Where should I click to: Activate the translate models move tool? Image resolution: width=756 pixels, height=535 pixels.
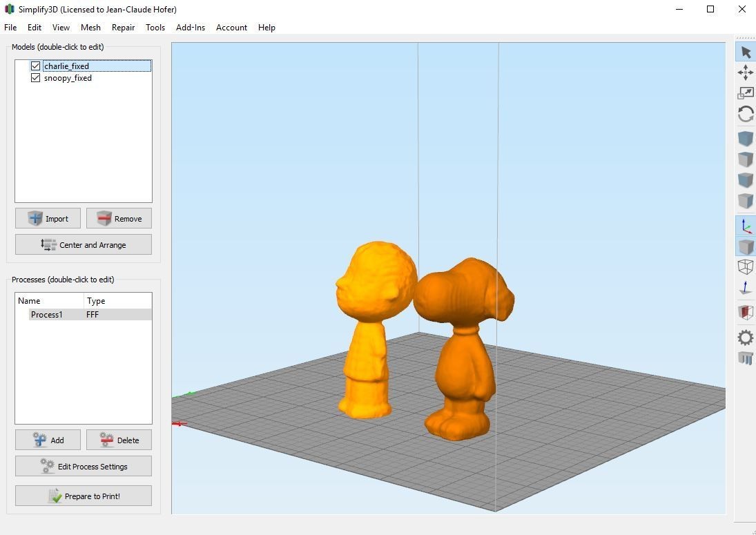pyautogui.click(x=746, y=72)
